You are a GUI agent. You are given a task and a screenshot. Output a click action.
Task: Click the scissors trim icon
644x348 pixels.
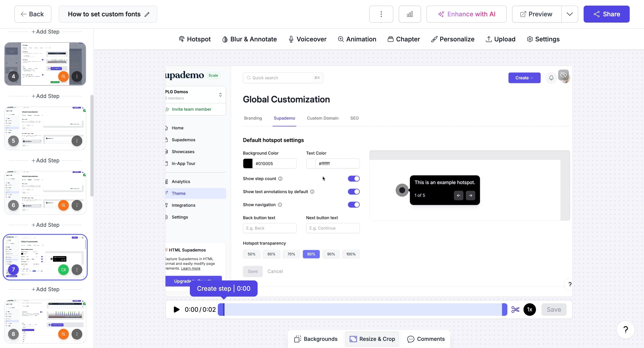pyautogui.click(x=515, y=310)
